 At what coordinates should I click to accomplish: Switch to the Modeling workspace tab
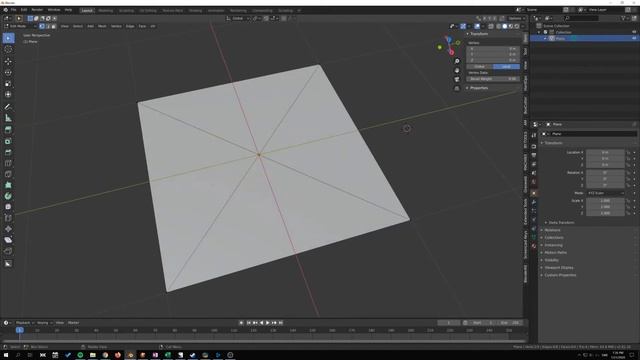[106, 11]
